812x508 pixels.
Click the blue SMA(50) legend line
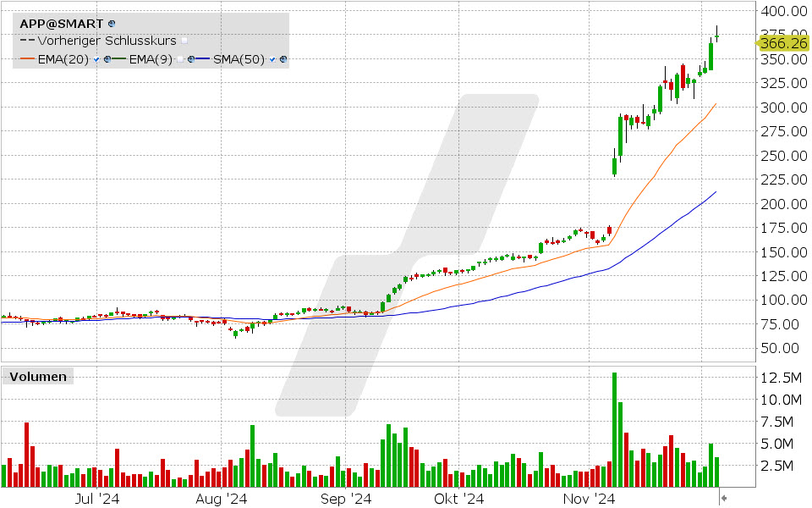202,58
